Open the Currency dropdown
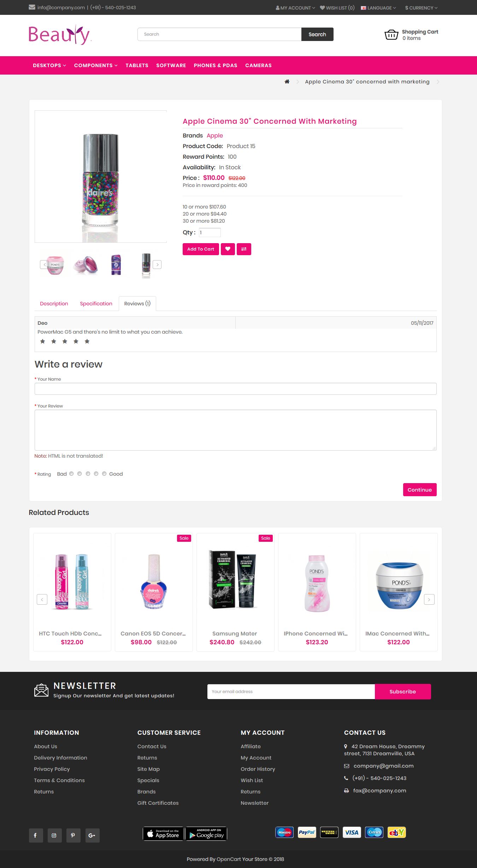The image size is (477, 868). 421,8
